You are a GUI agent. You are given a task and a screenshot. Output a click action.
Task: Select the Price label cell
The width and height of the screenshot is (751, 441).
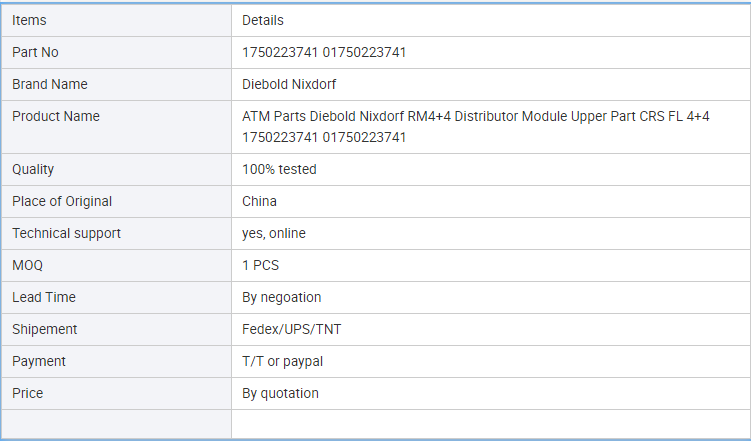tap(116, 394)
